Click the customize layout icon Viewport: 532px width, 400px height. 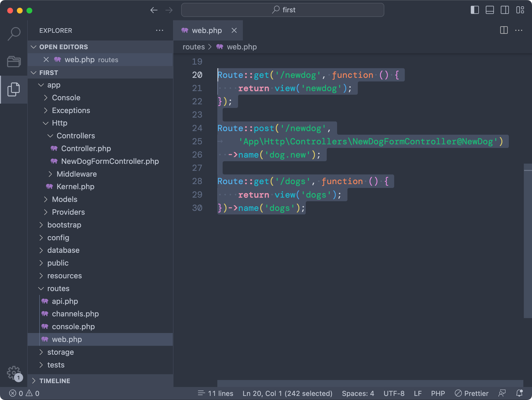click(x=520, y=10)
